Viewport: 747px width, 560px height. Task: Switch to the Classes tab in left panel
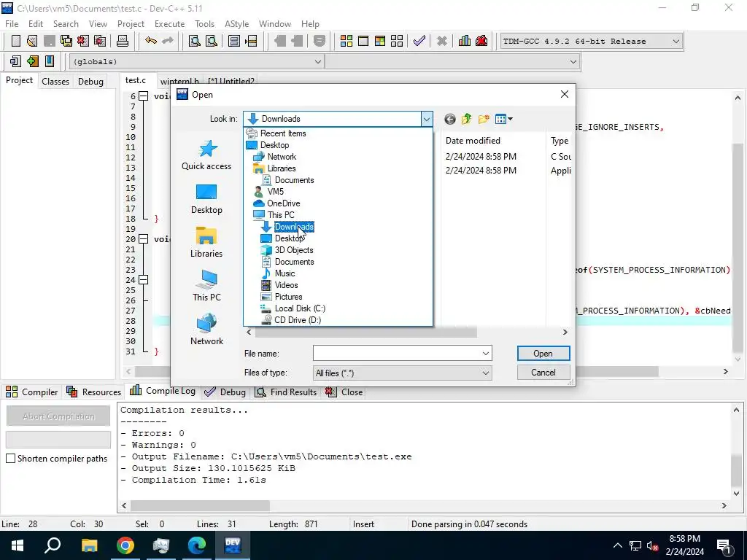[55, 82]
